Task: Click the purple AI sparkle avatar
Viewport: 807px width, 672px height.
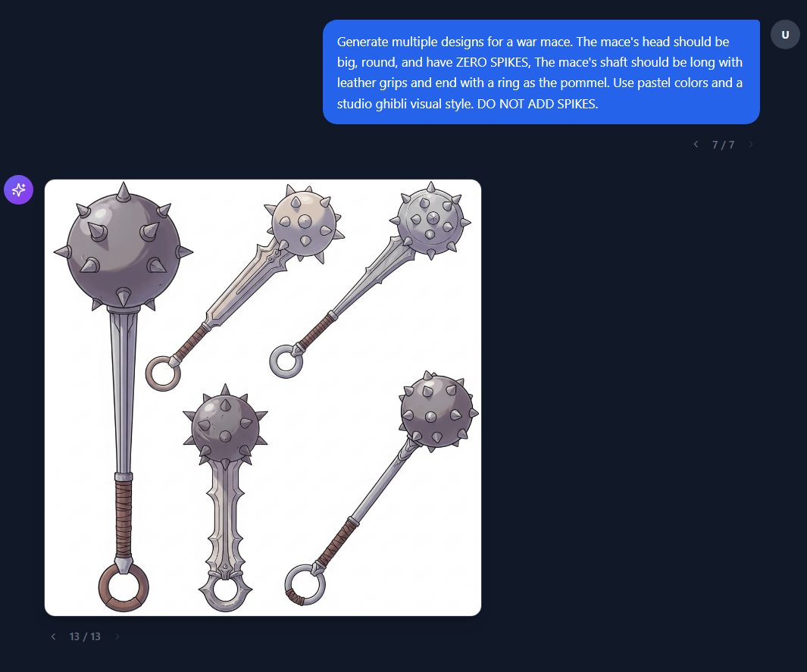Action: (x=18, y=190)
